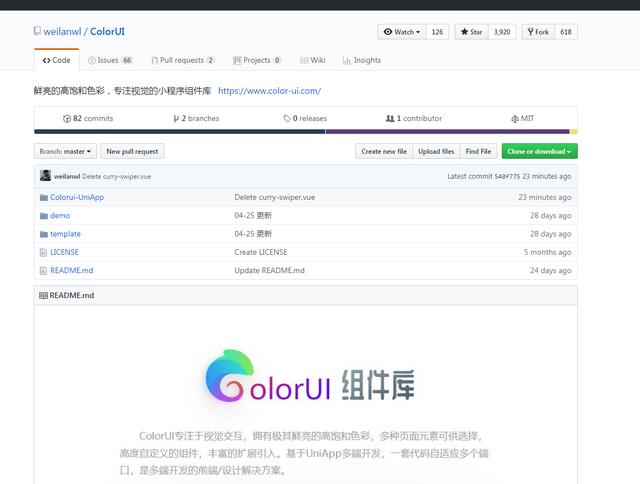Open the Watch dropdown button

pyautogui.click(x=402, y=32)
